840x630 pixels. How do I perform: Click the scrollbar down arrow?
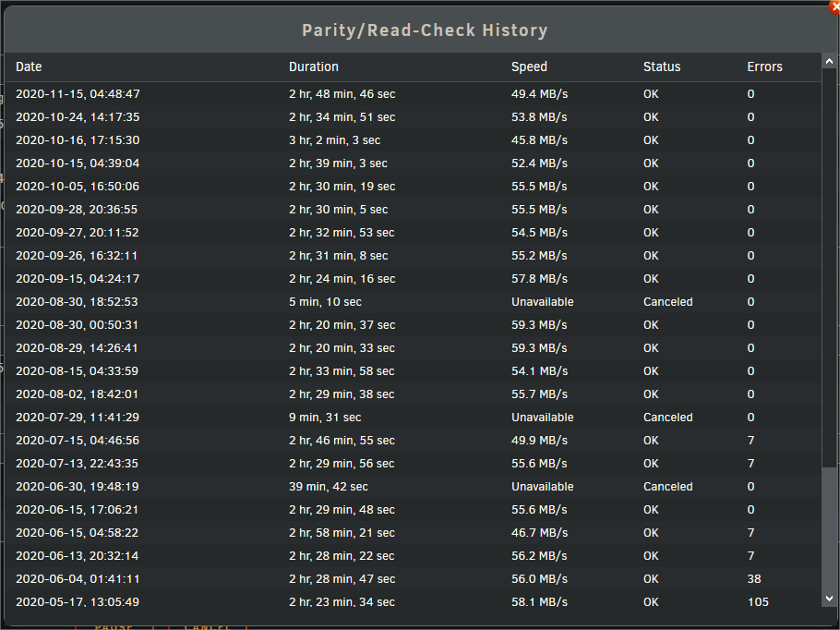[x=829, y=599]
